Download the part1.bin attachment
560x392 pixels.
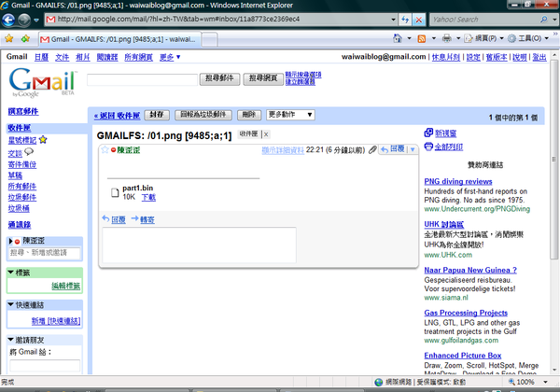pos(148,197)
